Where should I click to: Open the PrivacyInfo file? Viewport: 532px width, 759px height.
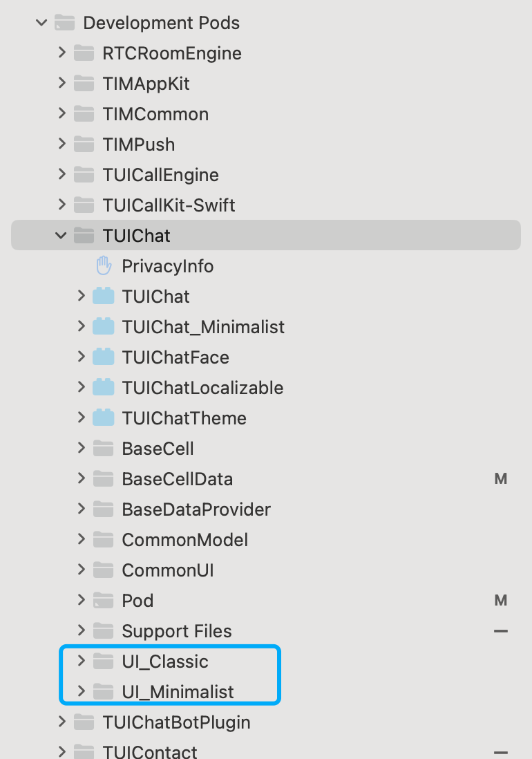coord(168,266)
